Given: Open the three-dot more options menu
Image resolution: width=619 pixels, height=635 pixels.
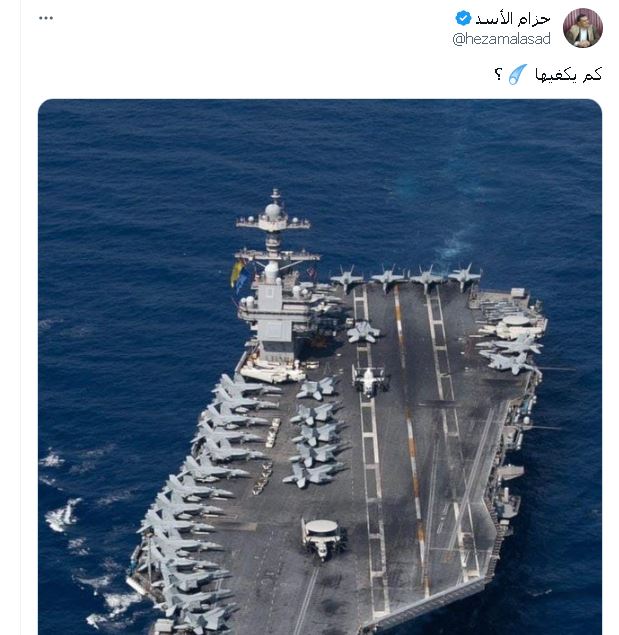Looking at the screenshot, I should pyautogui.click(x=46, y=18).
